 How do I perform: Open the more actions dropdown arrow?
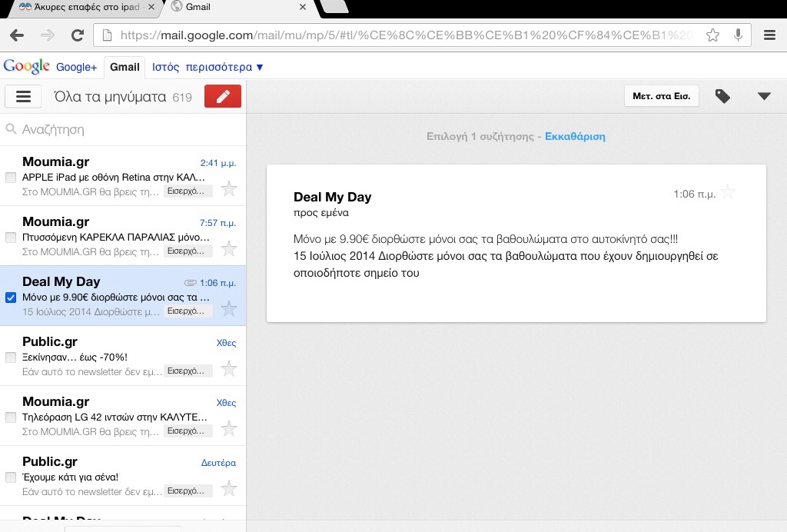coord(764,96)
